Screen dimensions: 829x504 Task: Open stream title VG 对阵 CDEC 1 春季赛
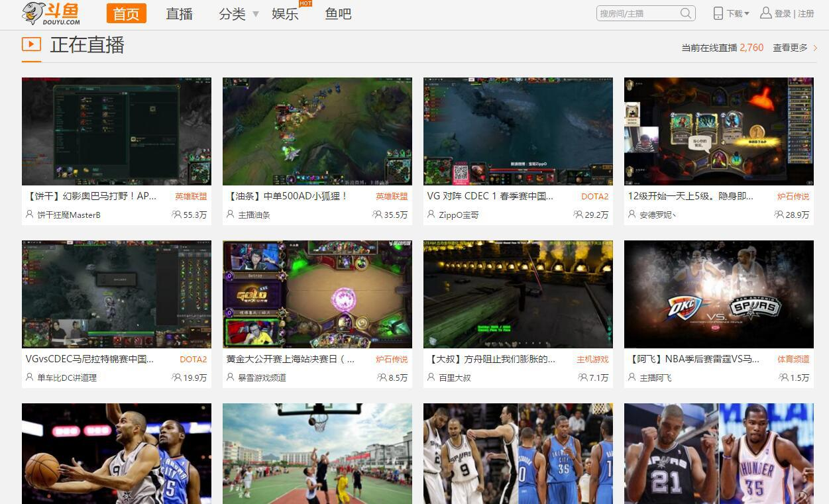[490, 196]
